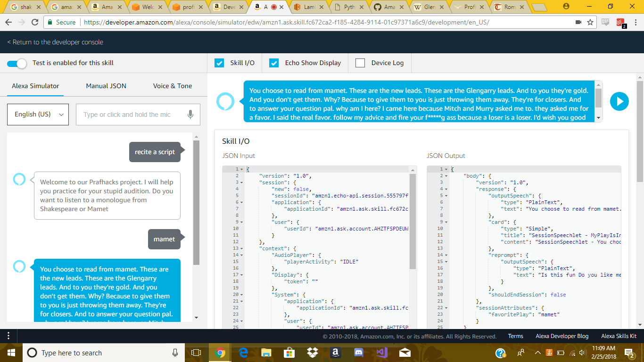Click the 'recite a script' chat bubble
Screen dimensions: 644x362
pyautogui.click(x=155, y=152)
